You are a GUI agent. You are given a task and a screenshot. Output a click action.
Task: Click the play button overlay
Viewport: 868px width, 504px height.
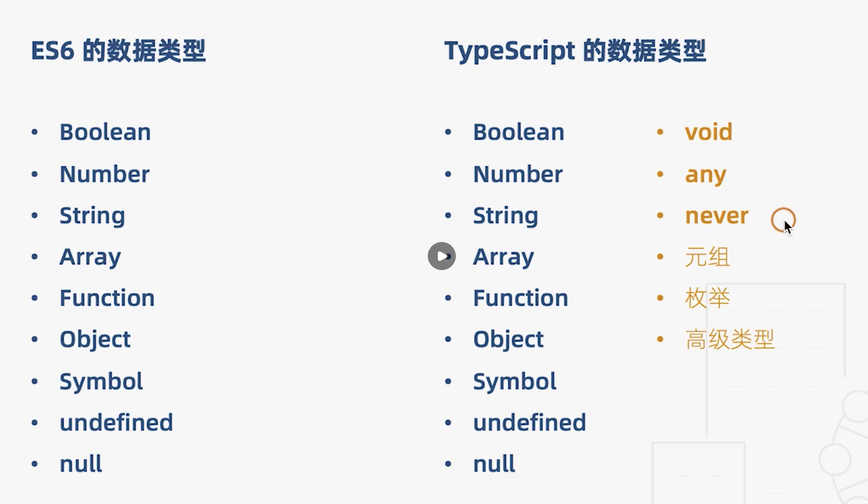pos(441,256)
